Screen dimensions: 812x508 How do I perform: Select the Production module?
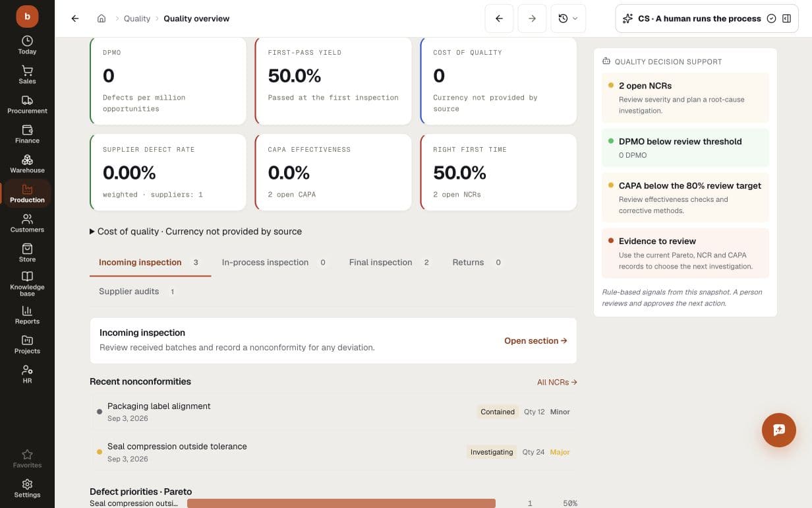point(27,193)
